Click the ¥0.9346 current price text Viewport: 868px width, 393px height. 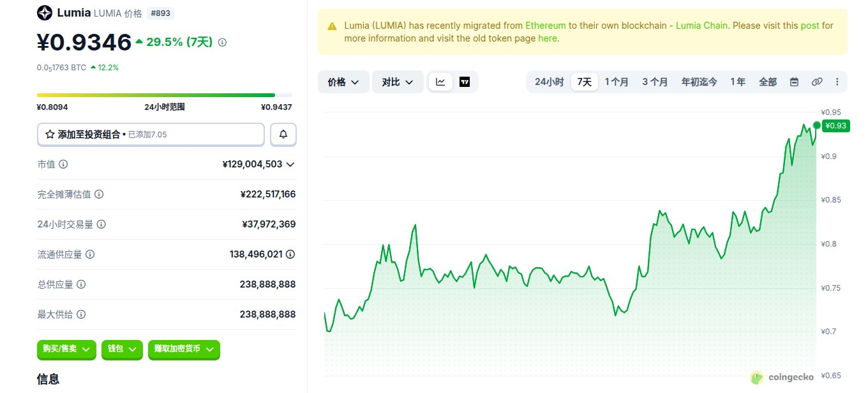[84, 42]
